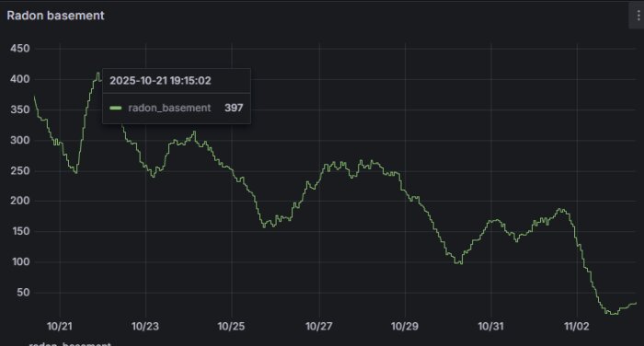The width and height of the screenshot is (644, 346).
Task: Click the 10/29 date label
Action: [405, 327]
